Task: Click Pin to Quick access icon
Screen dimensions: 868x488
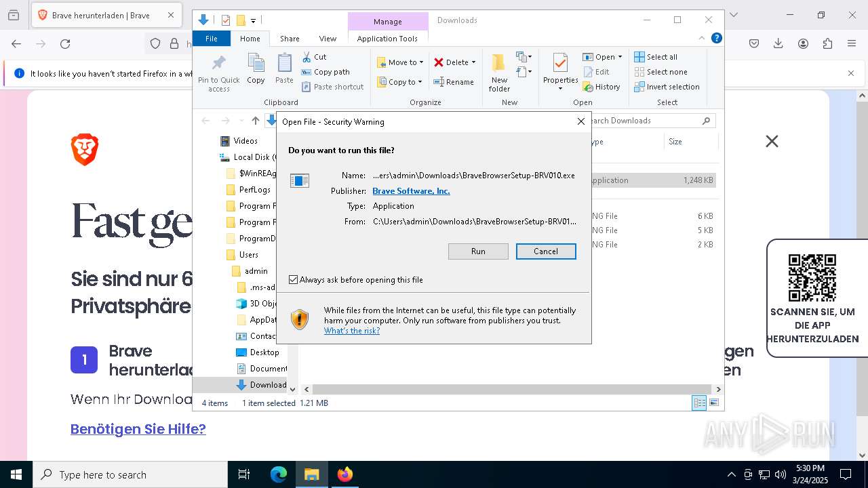Action: 218,73
